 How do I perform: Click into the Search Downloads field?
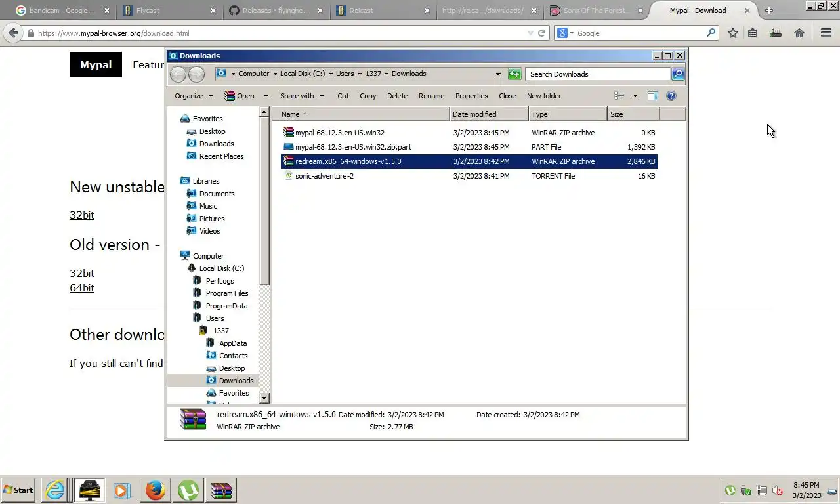tap(598, 74)
